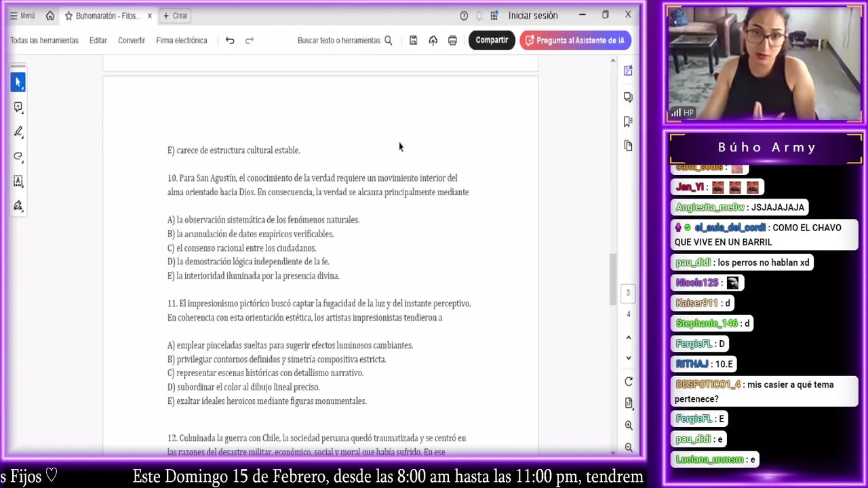Go to previous page arrow
This screenshot has width=868, height=488.
click(628, 338)
